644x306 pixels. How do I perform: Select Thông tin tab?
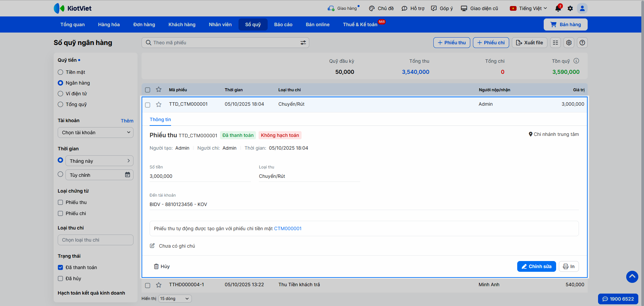click(160, 120)
